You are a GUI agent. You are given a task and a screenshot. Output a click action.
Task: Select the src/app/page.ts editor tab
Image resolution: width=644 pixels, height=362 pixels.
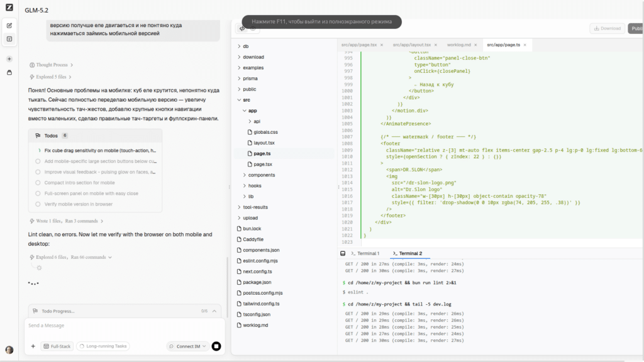(x=504, y=45)
